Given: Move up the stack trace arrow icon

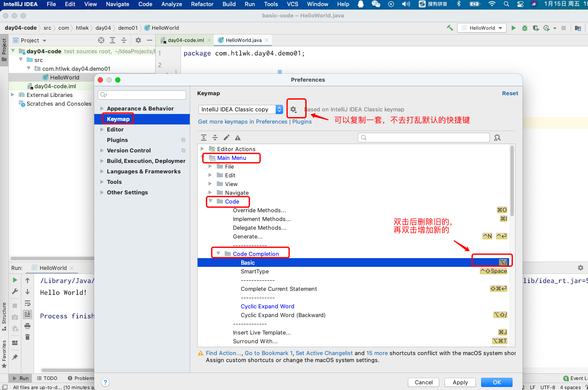Looking at the screenshot, I should pos(27,280).
